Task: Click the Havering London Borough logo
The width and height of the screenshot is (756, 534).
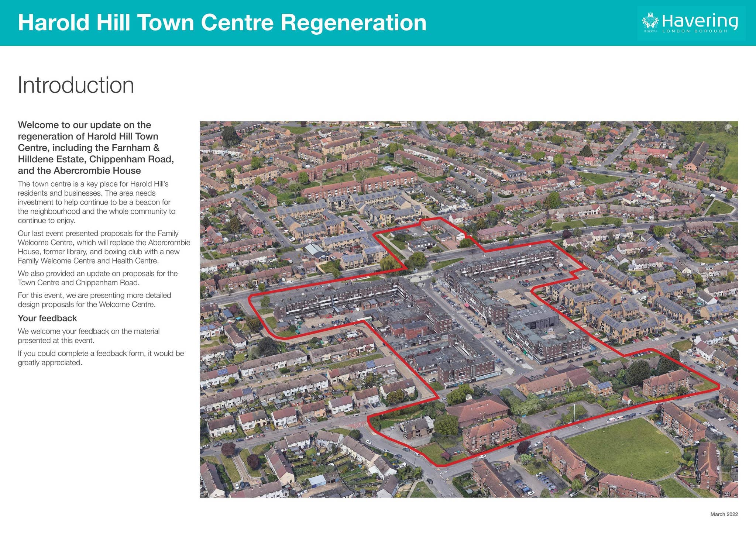Action: (x=691, y=23)
